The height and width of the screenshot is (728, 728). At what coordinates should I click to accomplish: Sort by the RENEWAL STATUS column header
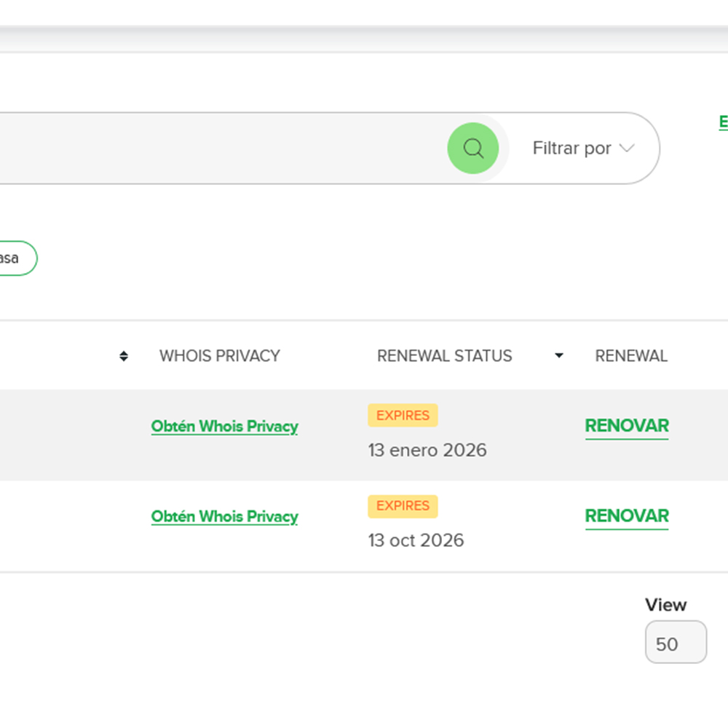pos(444,356)
